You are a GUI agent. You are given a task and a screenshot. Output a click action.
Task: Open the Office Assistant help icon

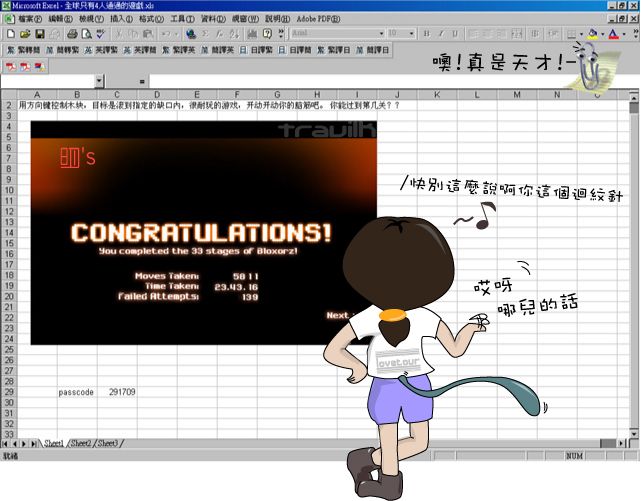[x=267, y=34]
